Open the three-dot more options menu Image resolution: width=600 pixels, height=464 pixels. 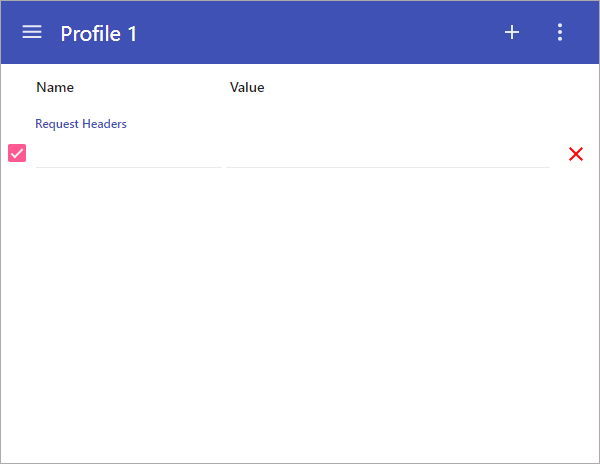point(560,32)
